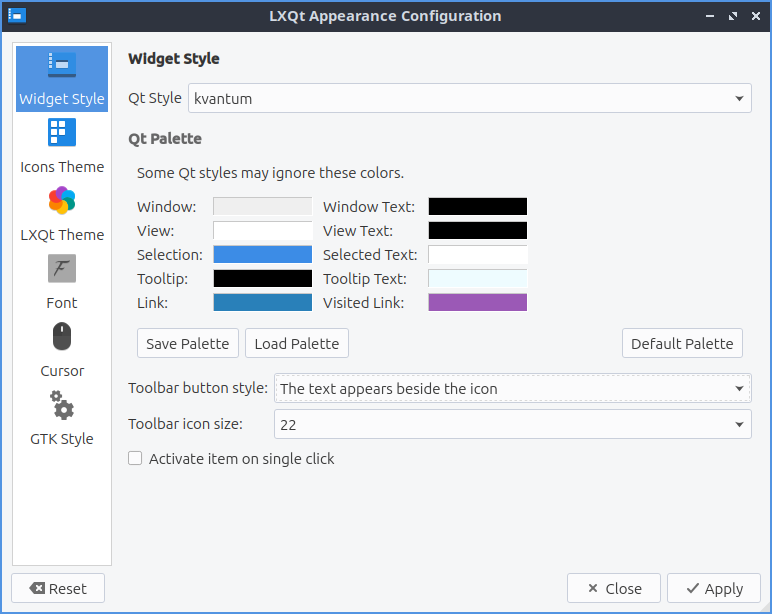Open the Toolbar button style dropdown

[512, 388]
